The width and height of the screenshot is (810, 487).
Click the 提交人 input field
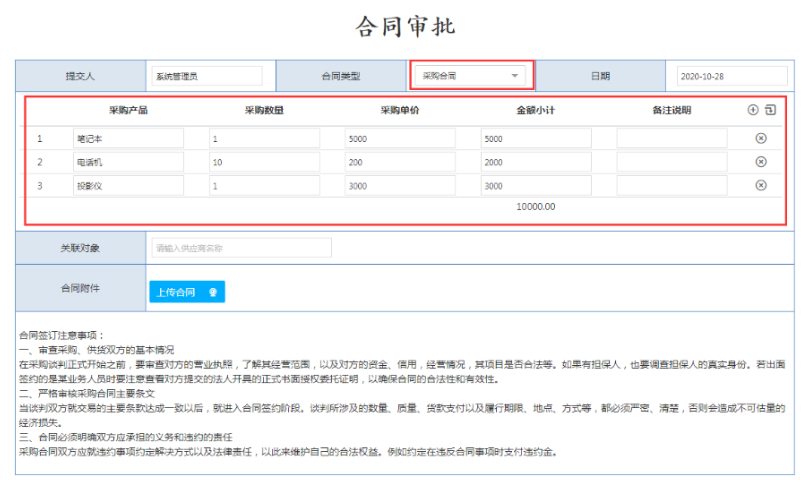(207, 75)
